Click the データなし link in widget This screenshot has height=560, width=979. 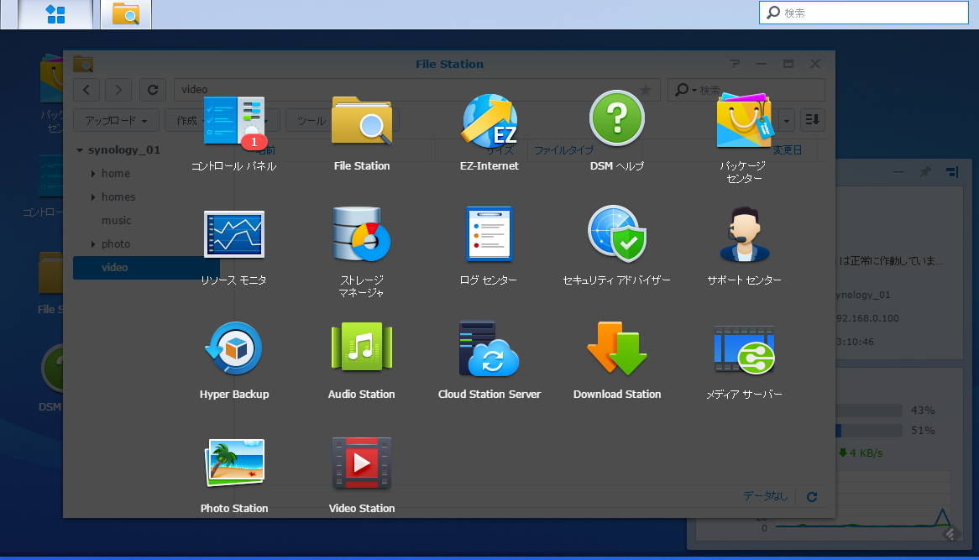(765, 495)
